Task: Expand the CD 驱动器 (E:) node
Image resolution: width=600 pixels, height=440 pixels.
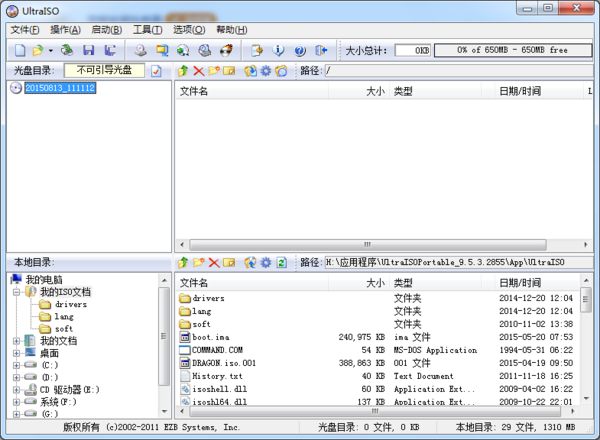Action: 16,390
